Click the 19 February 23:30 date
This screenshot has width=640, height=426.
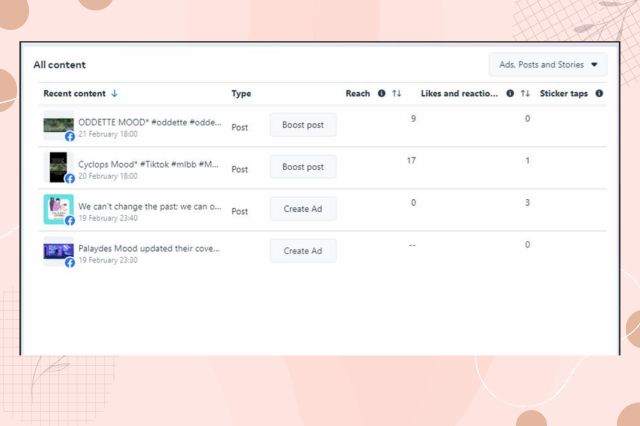[x=108, y=260]
